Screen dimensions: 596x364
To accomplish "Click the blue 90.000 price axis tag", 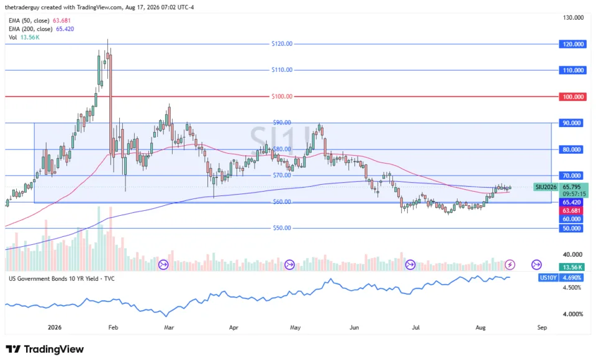I will click(x=571, y=123).
